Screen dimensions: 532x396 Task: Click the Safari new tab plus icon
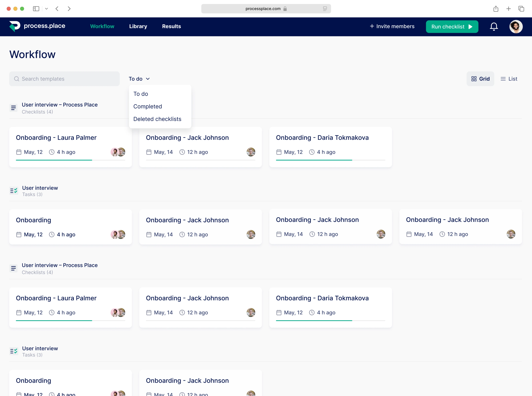[x=508, y=9]
